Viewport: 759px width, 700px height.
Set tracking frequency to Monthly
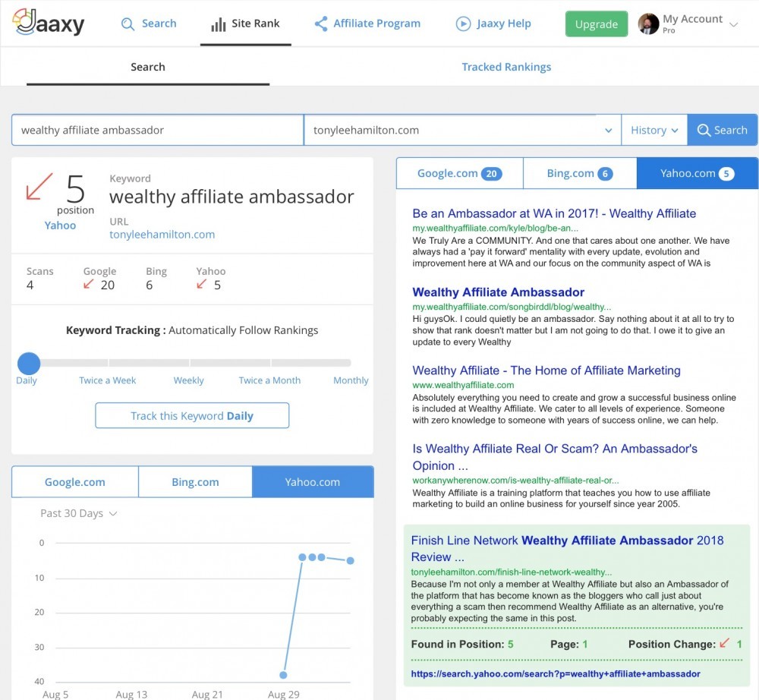pyautogui.click(x=351, y=380)
